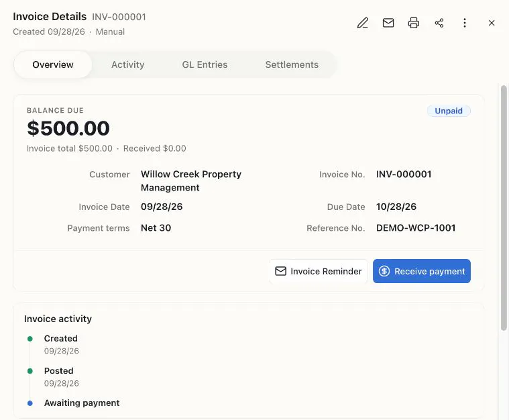Switch to the Activity tab
This screenshot has width=509, height=420.
click(x=127, y=64)
